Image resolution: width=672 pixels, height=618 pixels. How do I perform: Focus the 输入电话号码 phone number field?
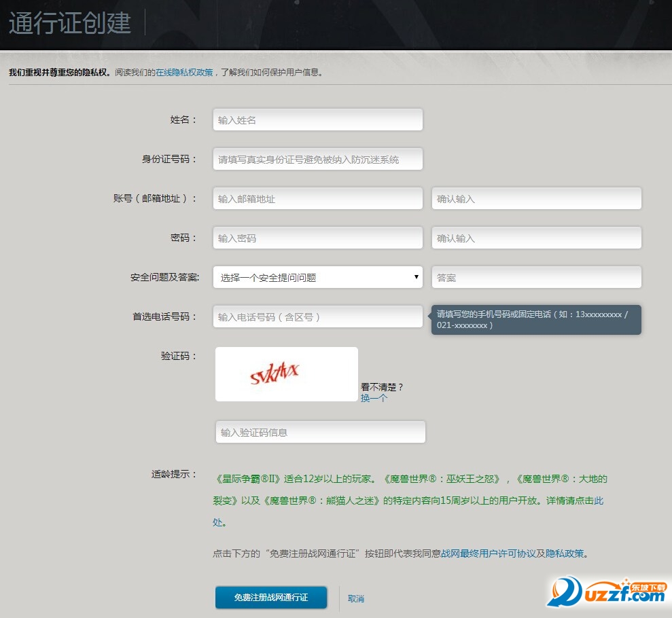(x=317, y=316)
